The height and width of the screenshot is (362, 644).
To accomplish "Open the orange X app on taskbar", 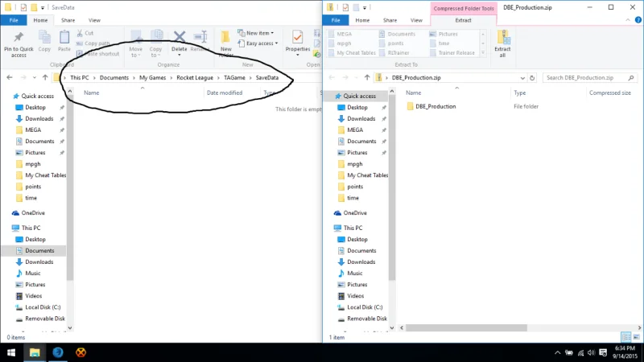I will [x=81, y=352].
